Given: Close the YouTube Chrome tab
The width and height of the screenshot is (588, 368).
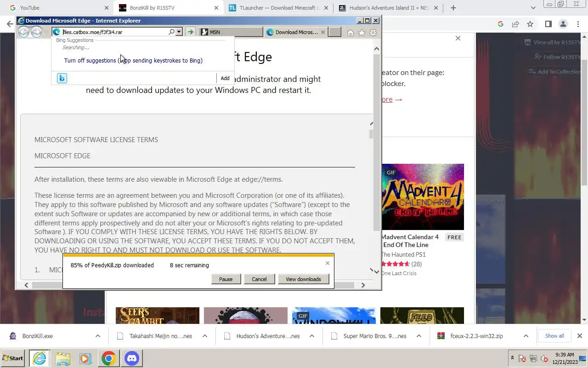Looking at the screenshot, I should pos(107,8).
